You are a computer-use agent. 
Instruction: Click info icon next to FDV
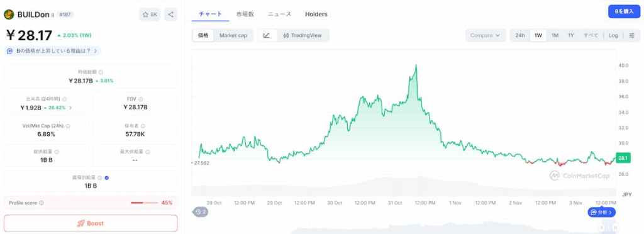[x=140, y=99]
